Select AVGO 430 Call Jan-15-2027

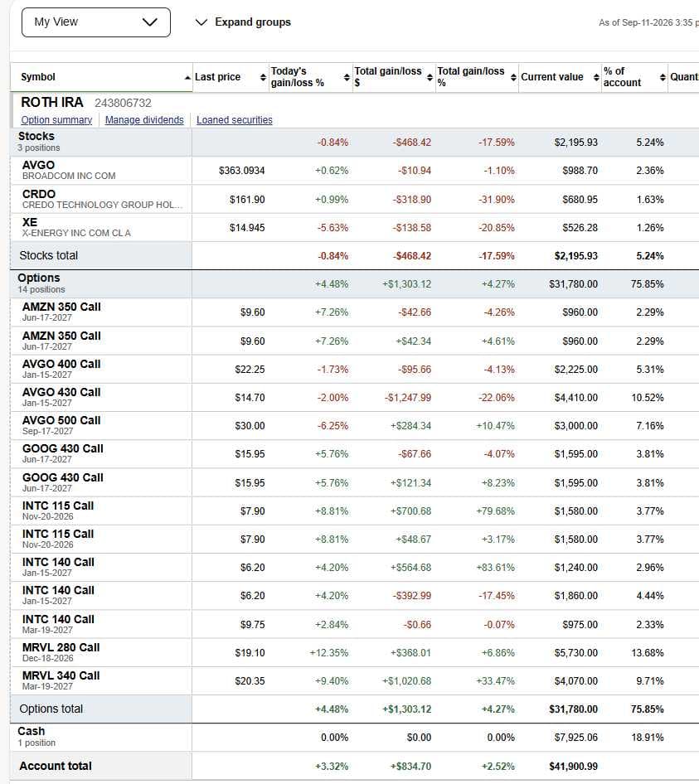[x=61, y=393]
